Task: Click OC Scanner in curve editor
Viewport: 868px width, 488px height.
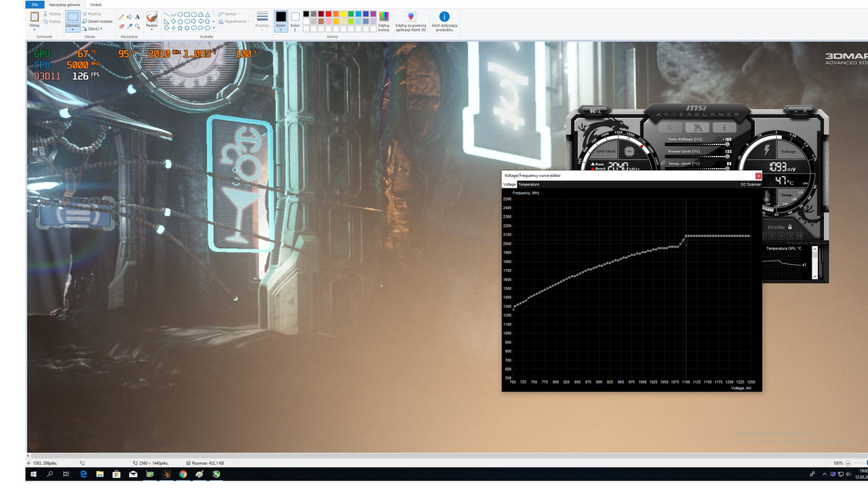Action: 751,184
